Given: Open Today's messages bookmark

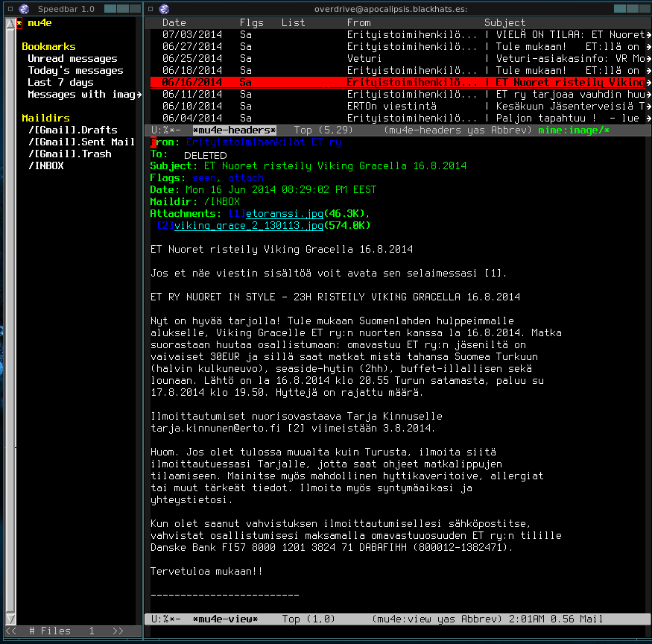Looking at the screenshot, I should 75,70.
